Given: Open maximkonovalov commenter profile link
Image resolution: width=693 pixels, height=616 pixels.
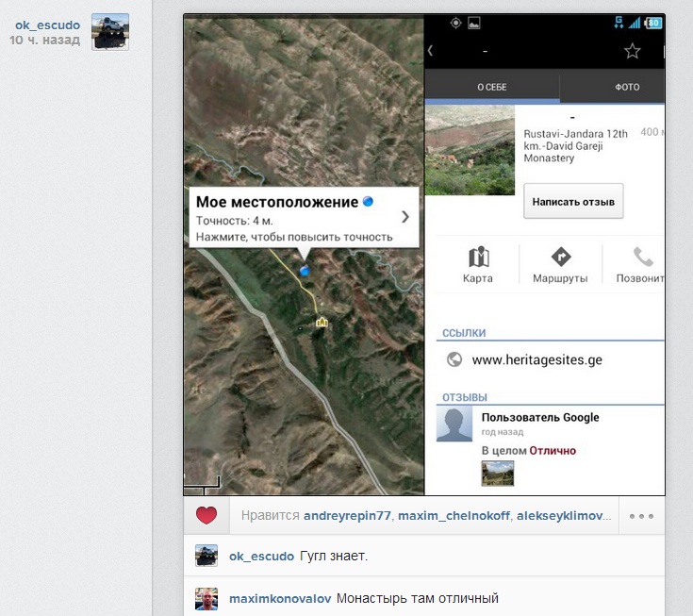Looking at the screenshot, I should tap(280, 599).
